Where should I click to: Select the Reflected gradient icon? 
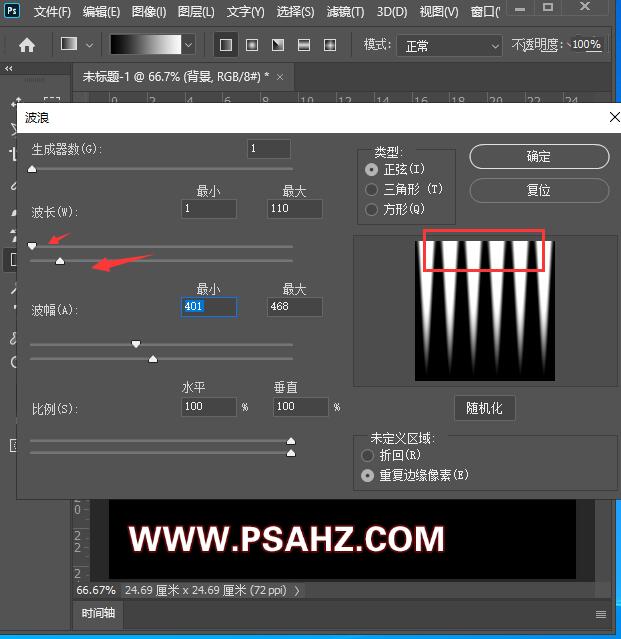pos(304,45)
